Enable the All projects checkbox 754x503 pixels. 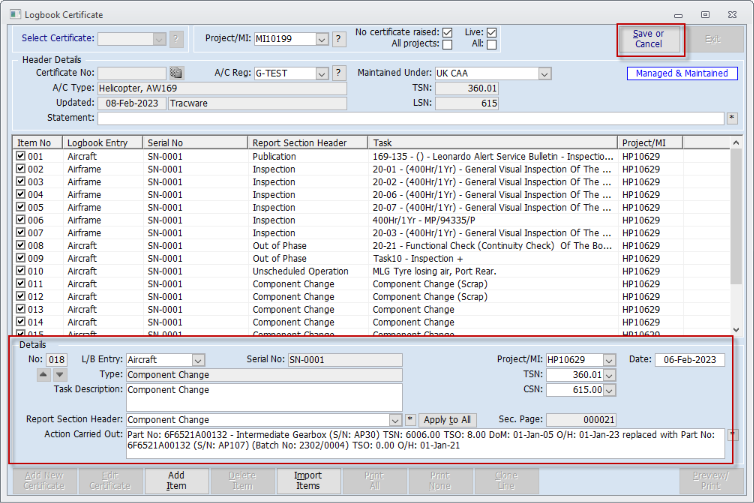pos(447,45)
